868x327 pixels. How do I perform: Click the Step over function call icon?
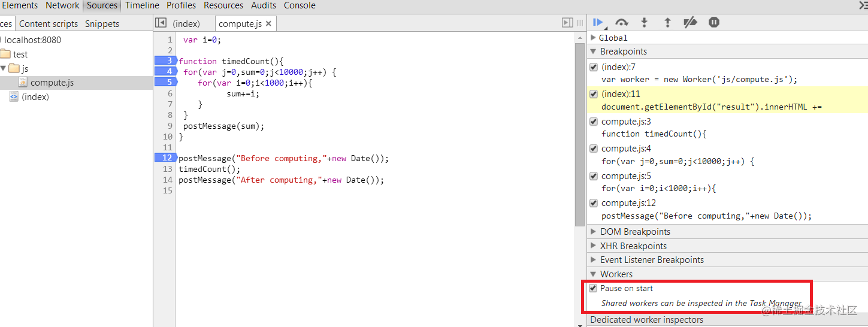coord(622,22)
